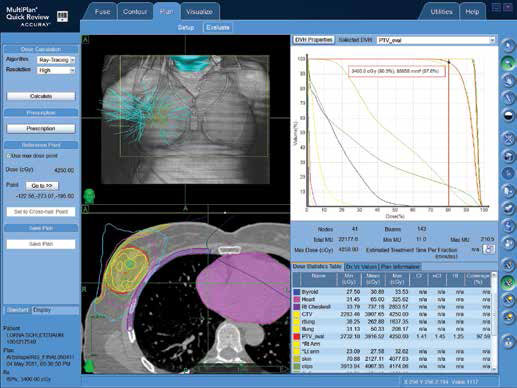Click the green orientation figure in axial view

click(89, 366)
